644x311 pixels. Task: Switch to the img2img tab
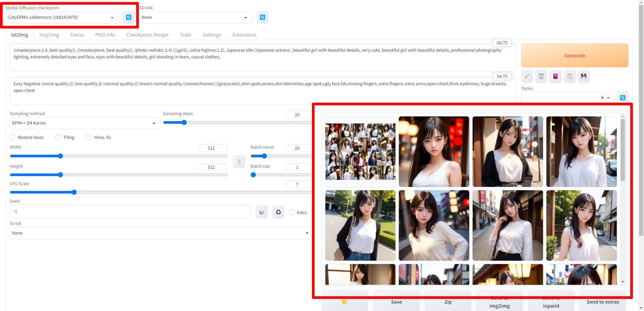pyautogui.click(x=49, y=35)
